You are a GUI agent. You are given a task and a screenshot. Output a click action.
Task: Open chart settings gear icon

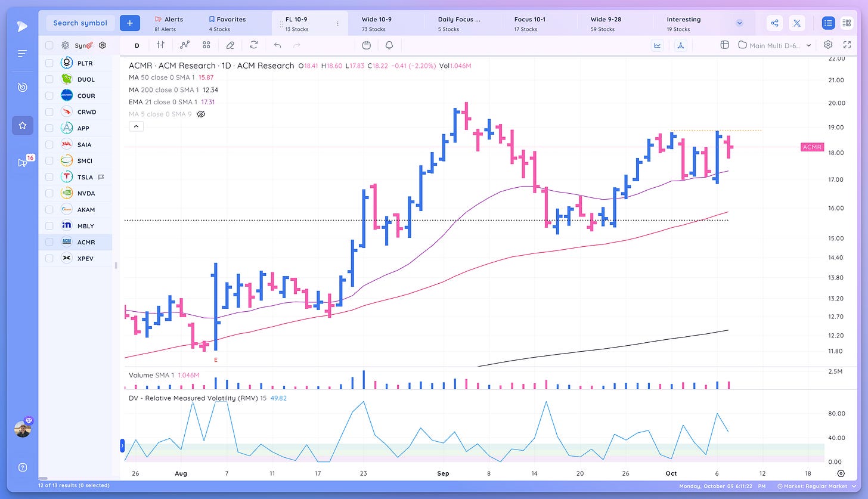(x=828, y=45)
